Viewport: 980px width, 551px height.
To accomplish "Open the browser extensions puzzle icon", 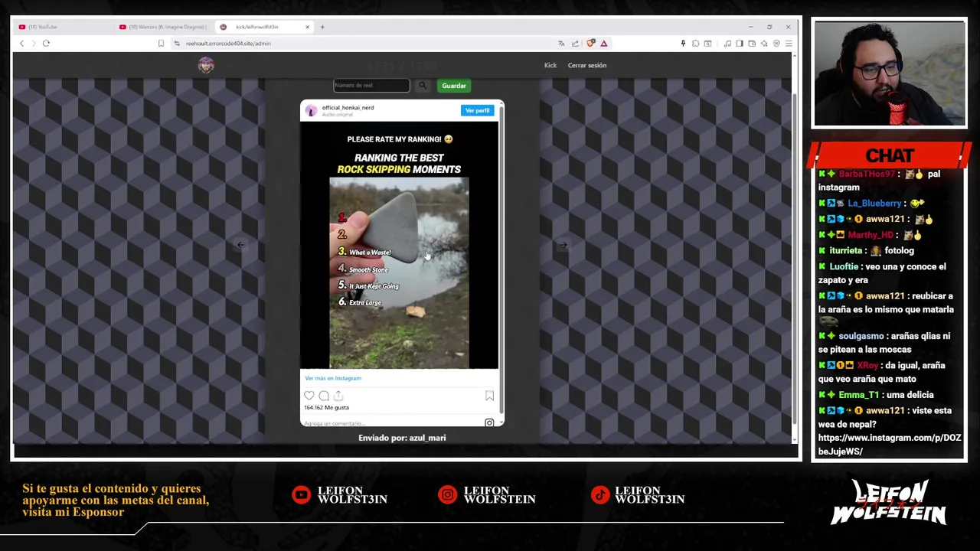I will pyautogui.click(x=695, y=44).
